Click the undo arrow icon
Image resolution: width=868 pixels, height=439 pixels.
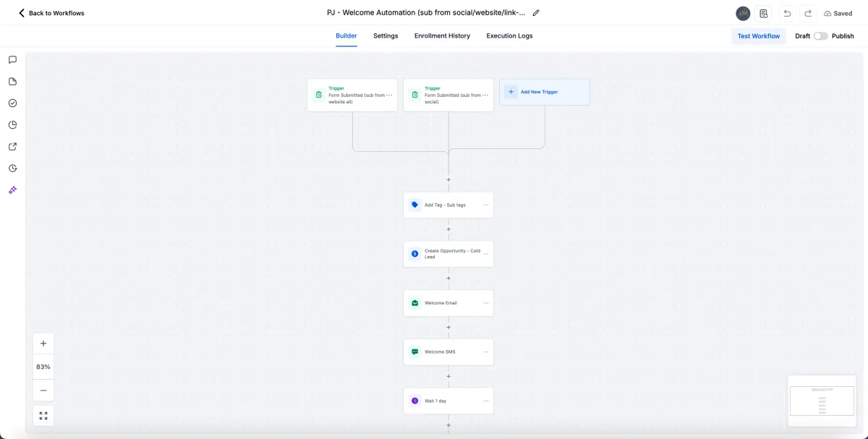click(787, 13)
